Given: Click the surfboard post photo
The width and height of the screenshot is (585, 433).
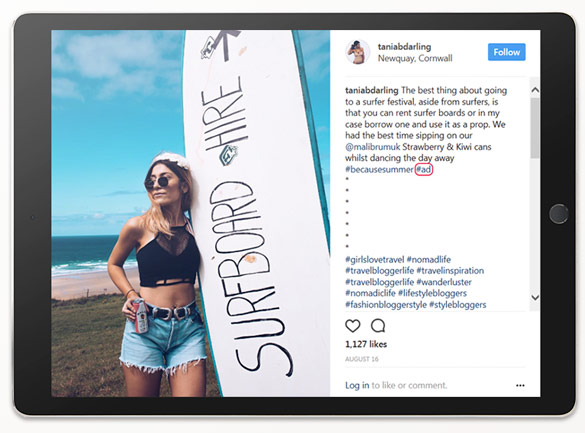Looking at the screenshot, I should [x=191, y=213].
